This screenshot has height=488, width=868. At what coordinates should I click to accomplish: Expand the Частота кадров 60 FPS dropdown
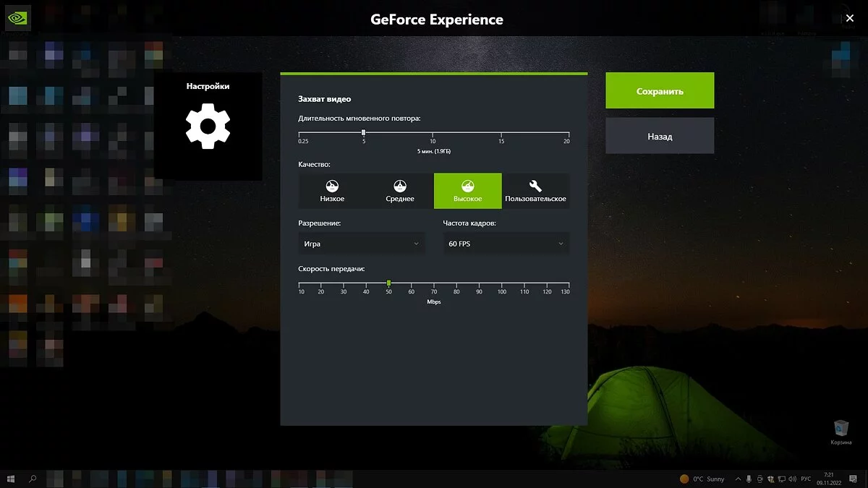tap(506, 244)
